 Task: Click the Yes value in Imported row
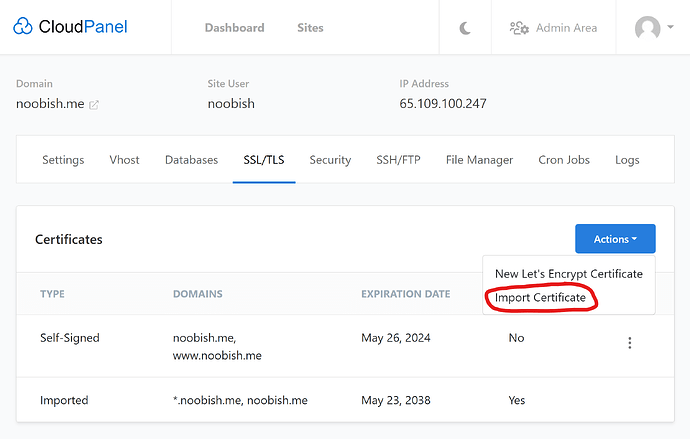tap(517, 400)
